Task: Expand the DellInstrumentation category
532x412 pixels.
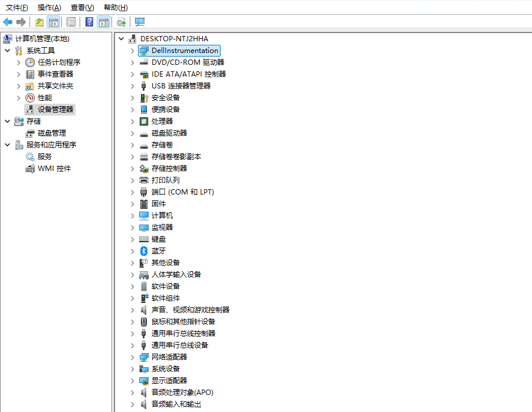Action: 132,51
